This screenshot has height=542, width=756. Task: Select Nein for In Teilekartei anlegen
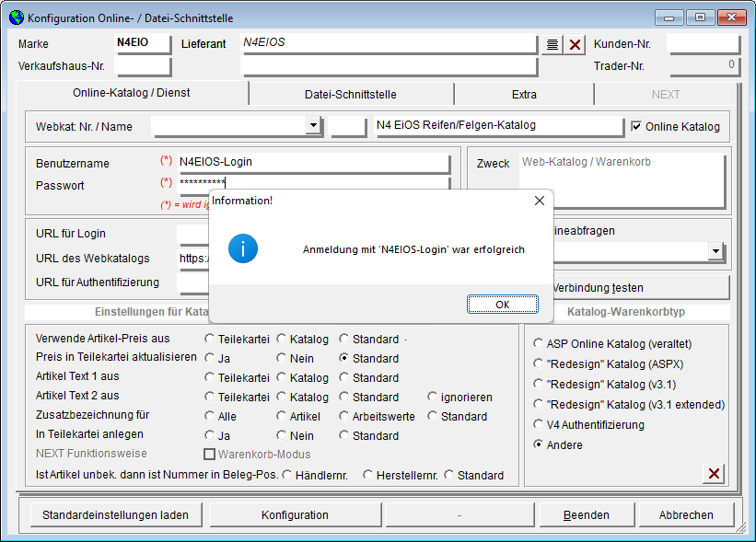(x=281, y=435)
